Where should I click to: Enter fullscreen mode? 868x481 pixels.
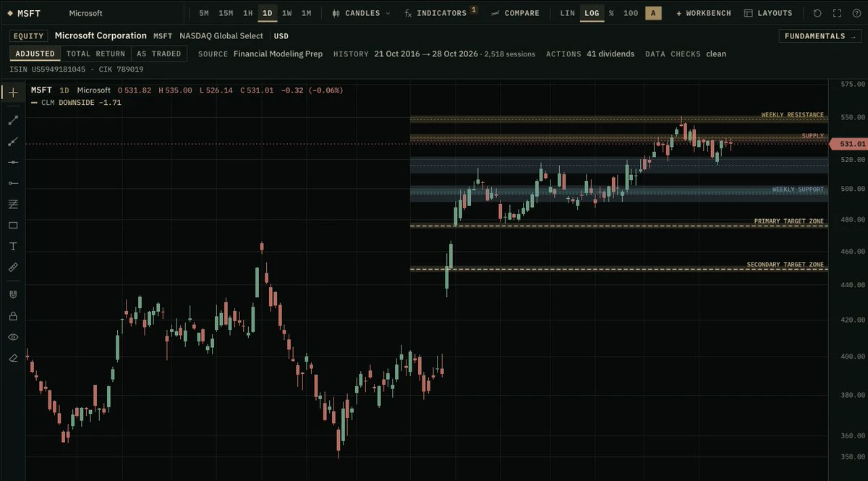(837, 13)
